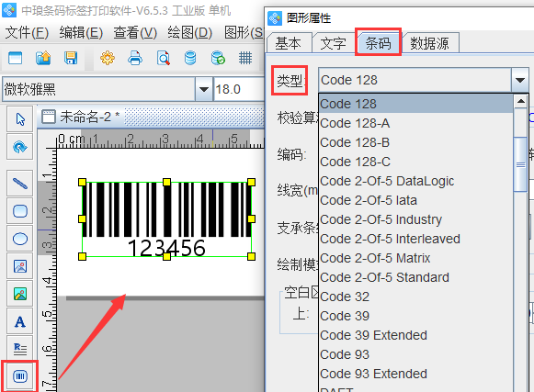The height and width of the screenshot is (392, 534).
Task: Click the database with green check icon
Action: pyautogui.click(x=218, y=58)
